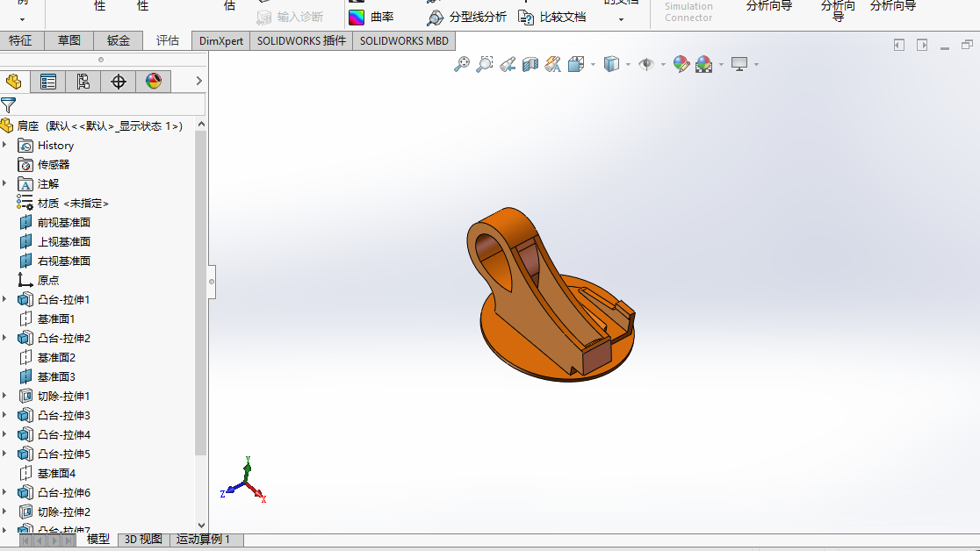Click the 分型线分析 button

[x=467, y=17]
